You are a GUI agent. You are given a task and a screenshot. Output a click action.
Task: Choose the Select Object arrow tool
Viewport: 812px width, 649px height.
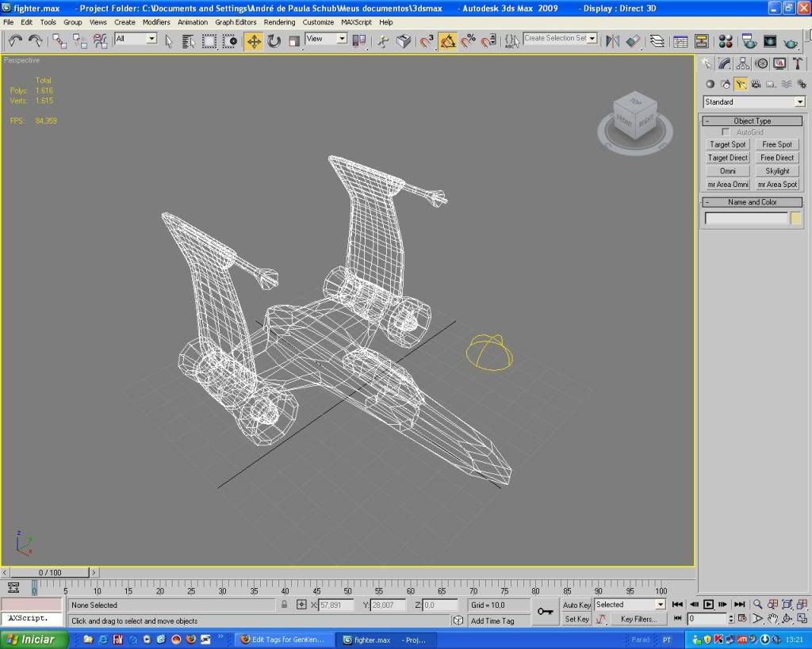(x=168, y=41)
